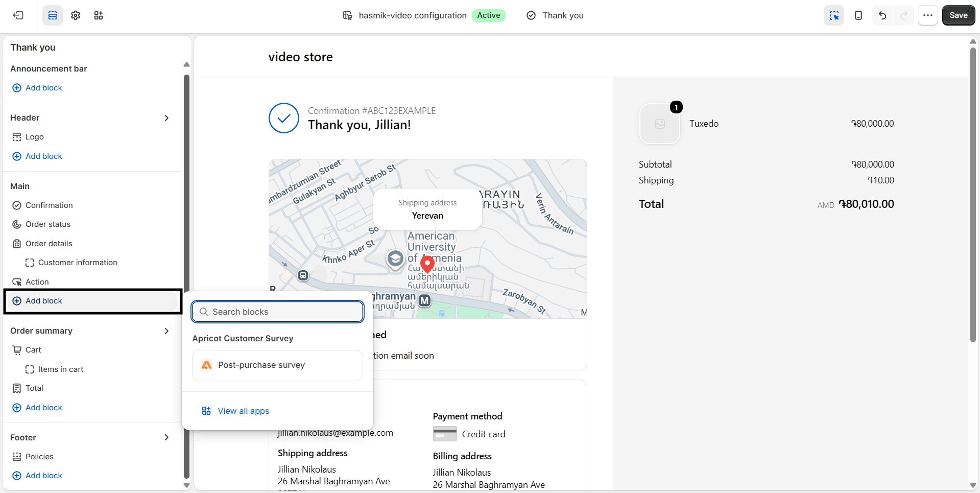The width and height of the screenshot is (980, 493).
Task: Open the Apps grid icon
Action: [x=99, y=15]
